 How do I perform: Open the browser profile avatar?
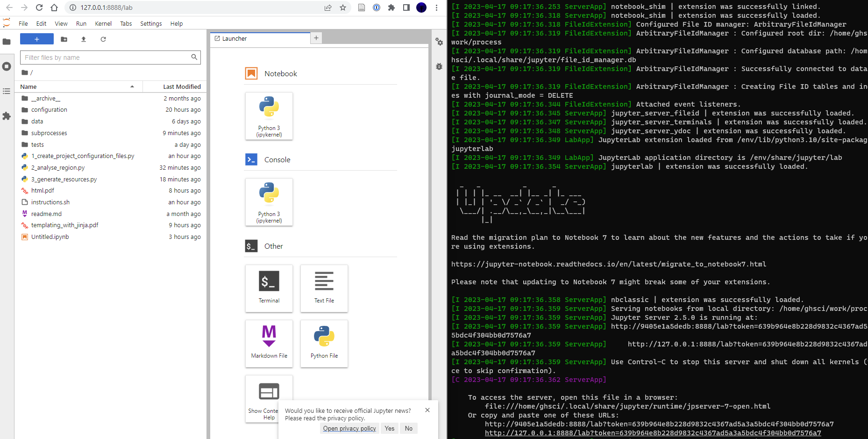click(x=421, y=7)
